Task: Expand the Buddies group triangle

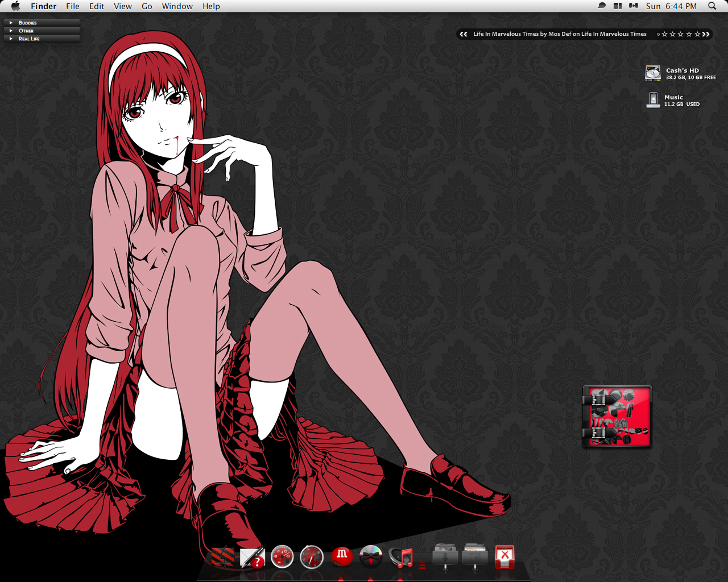Action: pyautogui.click(x=11, y=23)
